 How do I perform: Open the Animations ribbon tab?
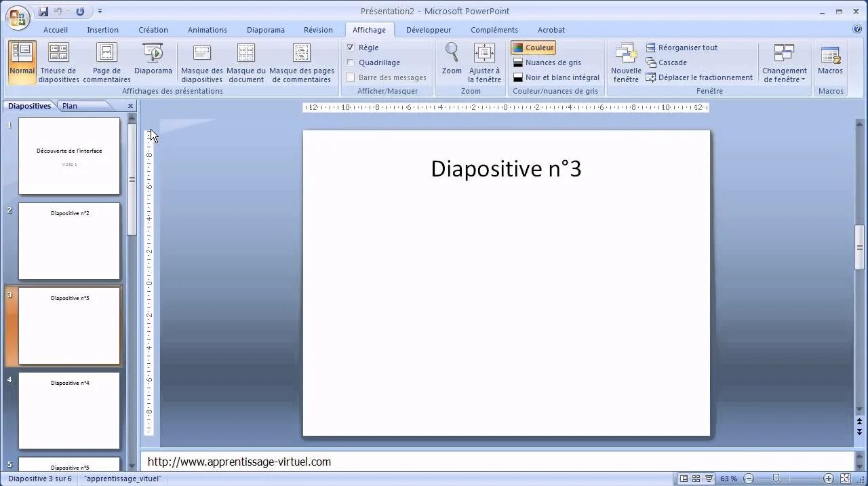click(x=208, y=30)
